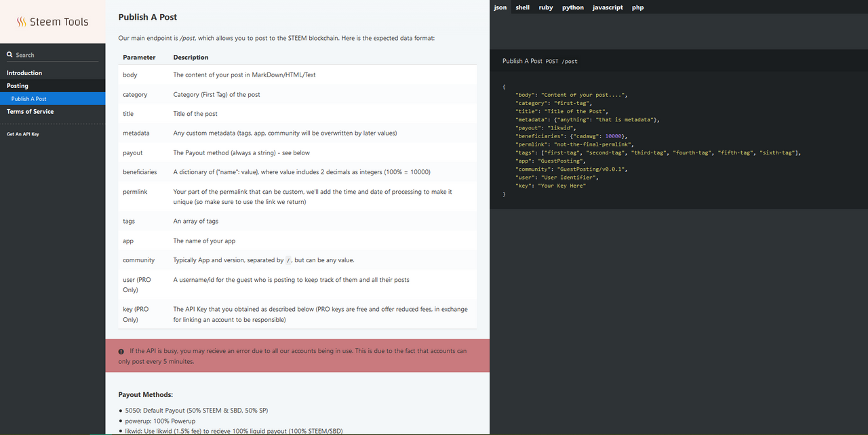Viewport: 868px width, 435px height.
Task: Click the JSON example code block
Action: (651, 140)
